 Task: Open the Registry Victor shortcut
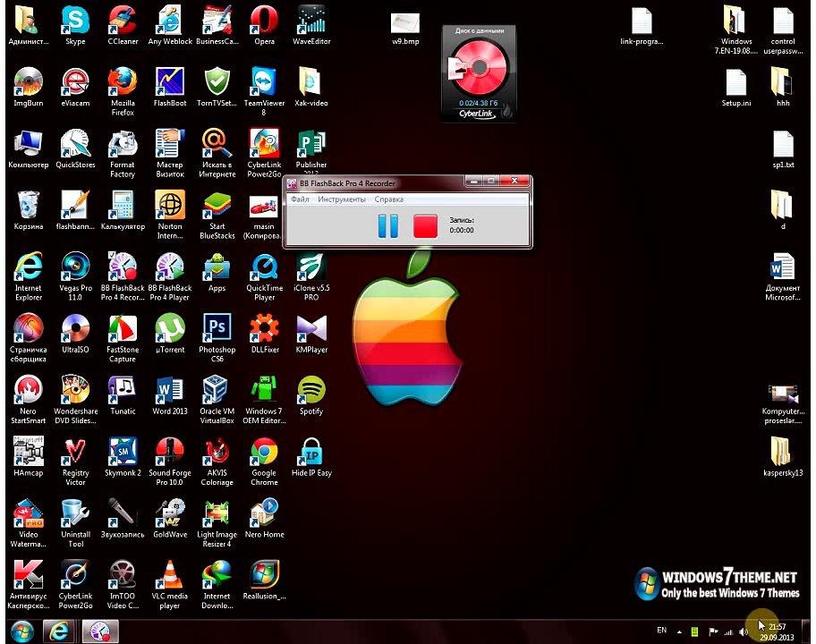tap(75, 462)
